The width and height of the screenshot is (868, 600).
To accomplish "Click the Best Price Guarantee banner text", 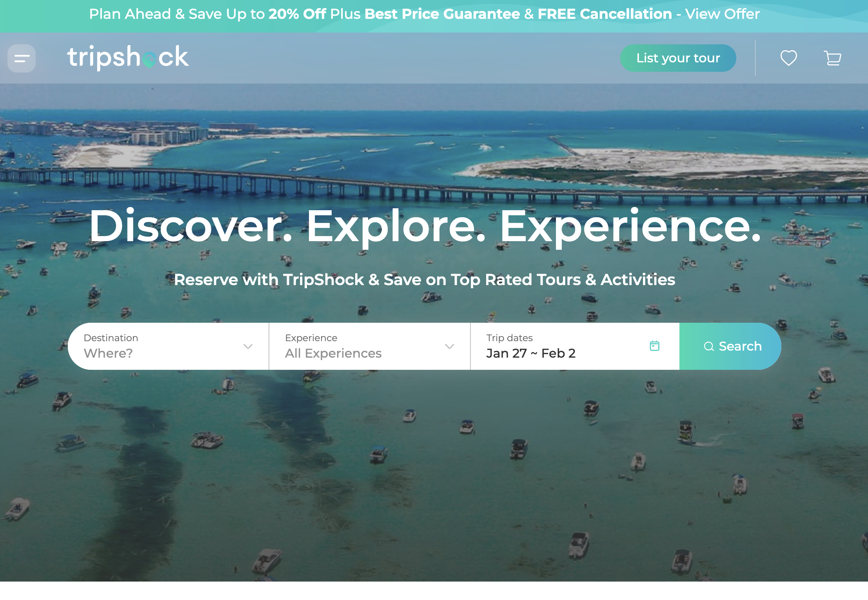I will [442, 14].
